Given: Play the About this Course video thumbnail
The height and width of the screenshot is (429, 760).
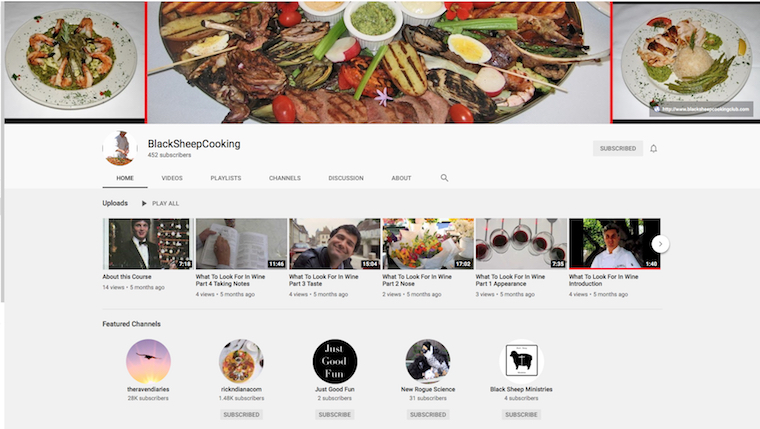Looking at the screenshot, I should (148, 244).
